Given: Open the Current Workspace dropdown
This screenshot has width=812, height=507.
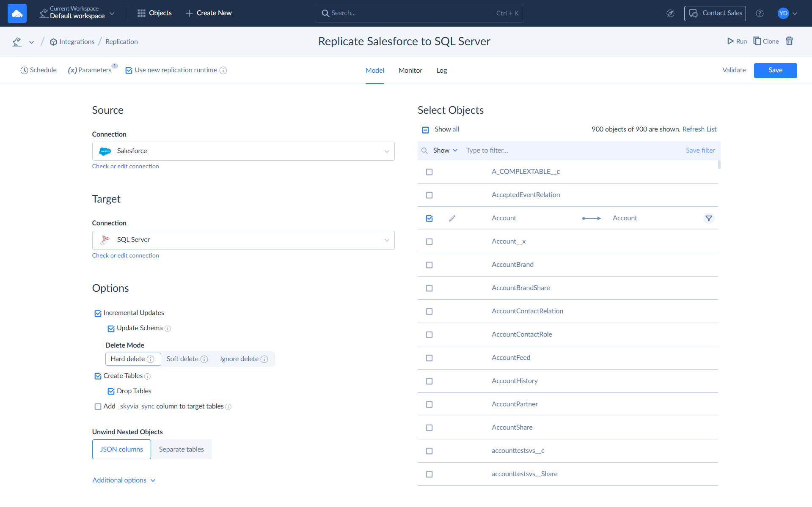Looking at the screenshot, I should pos(77,13).
